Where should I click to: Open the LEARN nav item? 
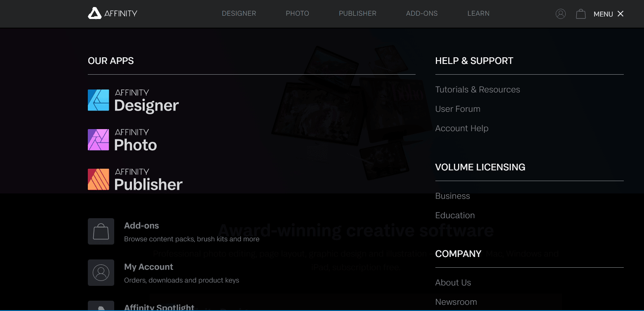pos(479,14)
